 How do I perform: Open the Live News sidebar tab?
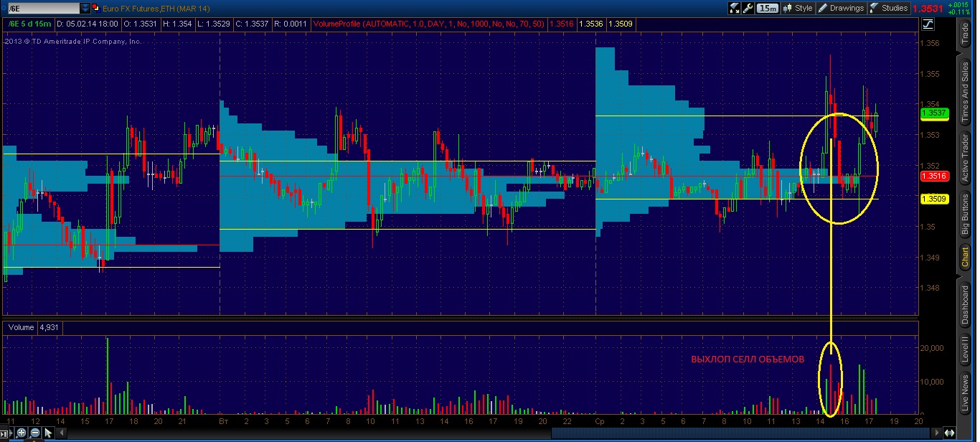965,393
